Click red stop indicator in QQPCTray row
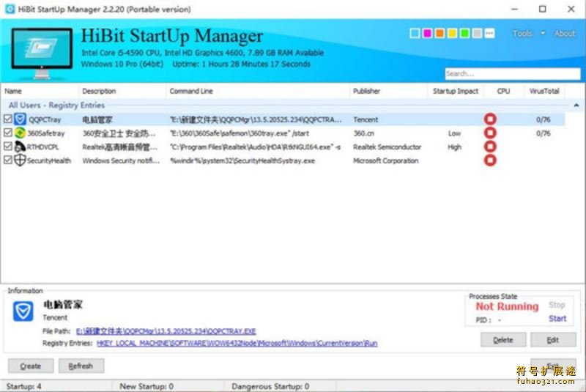This screenshot has width=586, height=392. [x=490, y=119]
